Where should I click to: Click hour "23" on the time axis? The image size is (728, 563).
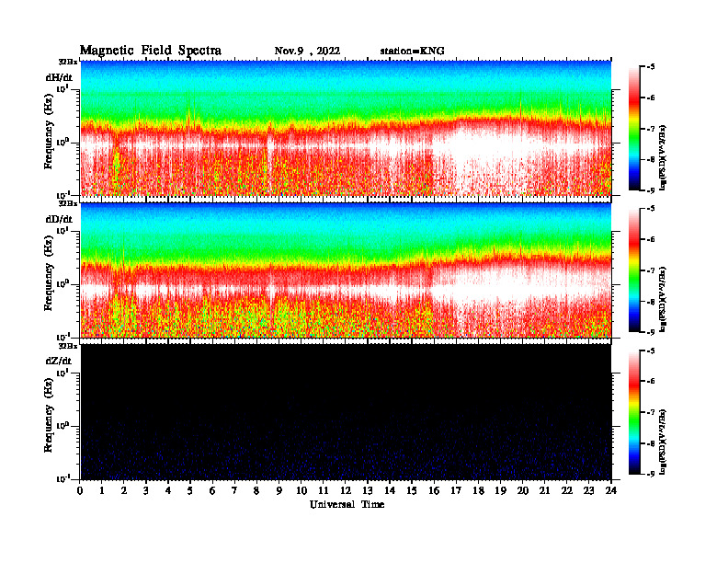click(588, 491)
